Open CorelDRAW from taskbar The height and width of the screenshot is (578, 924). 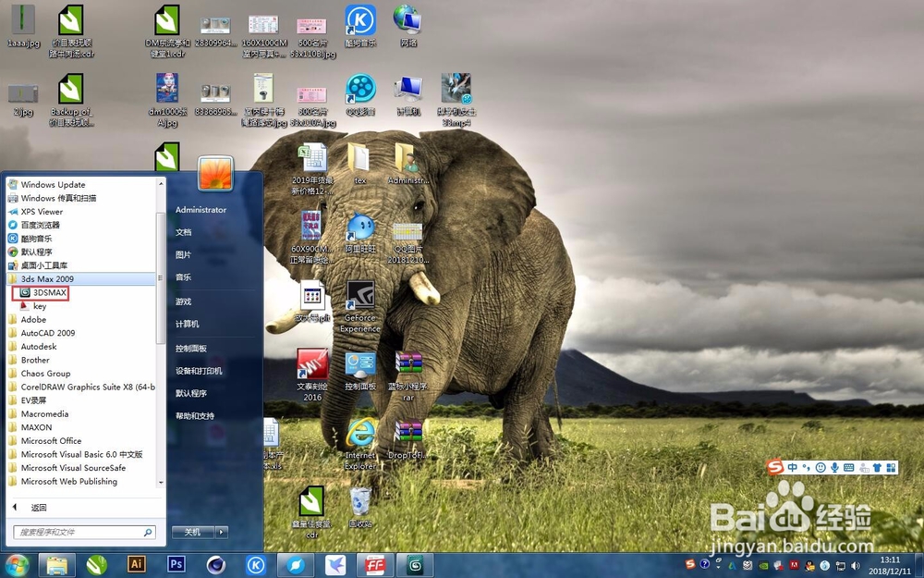click(x=97, y=565)
